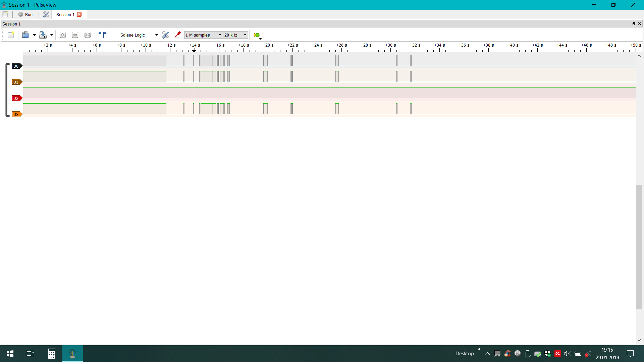Click the volume speaker tray icon

click(568, 354)
